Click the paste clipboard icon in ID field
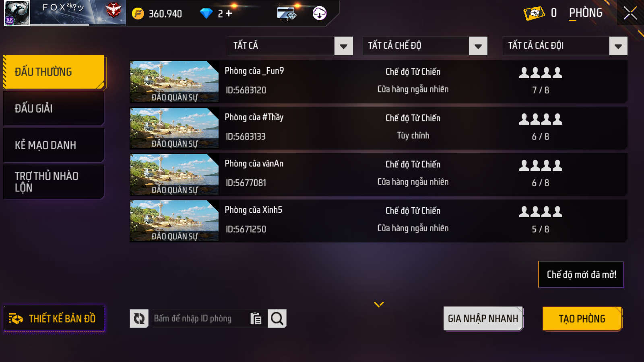 pos(256,319)
